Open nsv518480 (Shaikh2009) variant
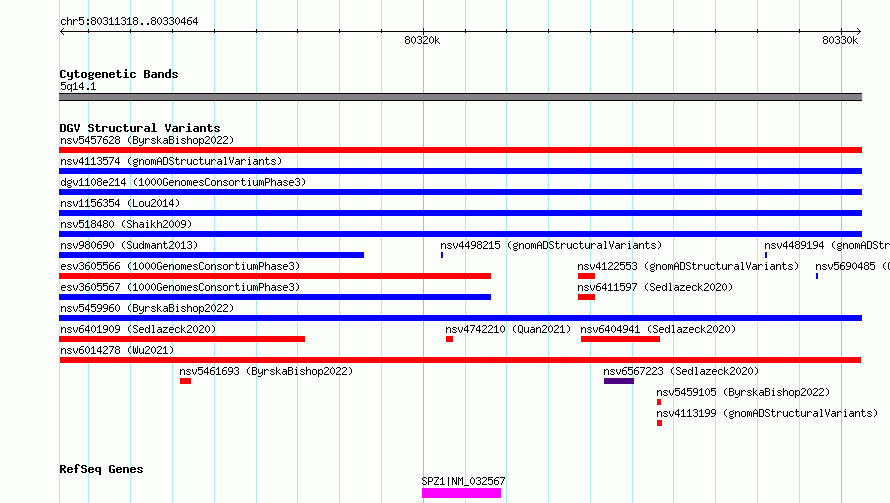Viewport: 890px width, 503px height. (126, 224)
